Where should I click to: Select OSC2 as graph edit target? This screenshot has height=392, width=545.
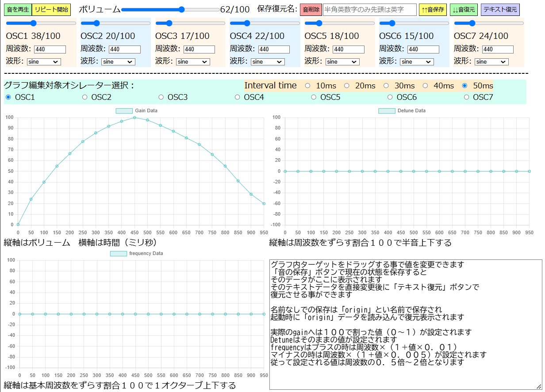pos(84,97)
